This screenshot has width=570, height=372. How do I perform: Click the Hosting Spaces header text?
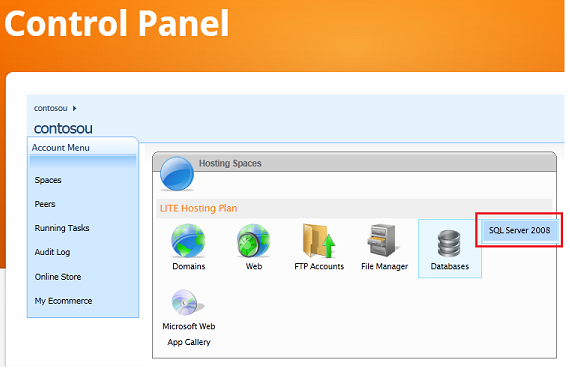tap(230, 164)
